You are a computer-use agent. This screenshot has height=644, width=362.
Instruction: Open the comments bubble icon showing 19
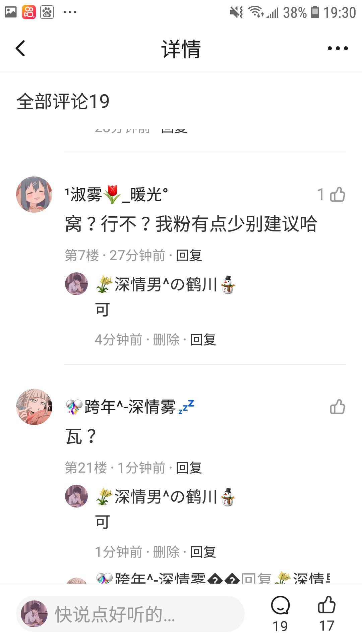tap(280, 613)
